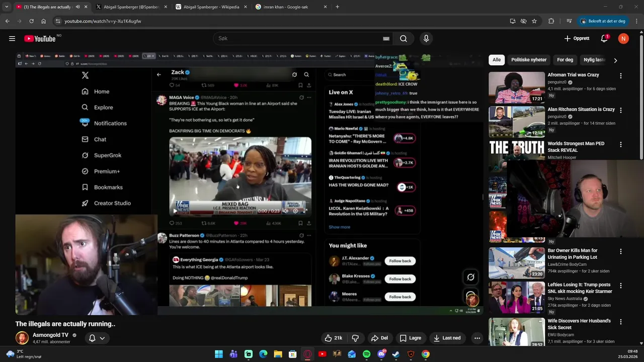This screenshot has height=362, width=644.
Task: Bookmark this page with the star
Action: point(534,21)
